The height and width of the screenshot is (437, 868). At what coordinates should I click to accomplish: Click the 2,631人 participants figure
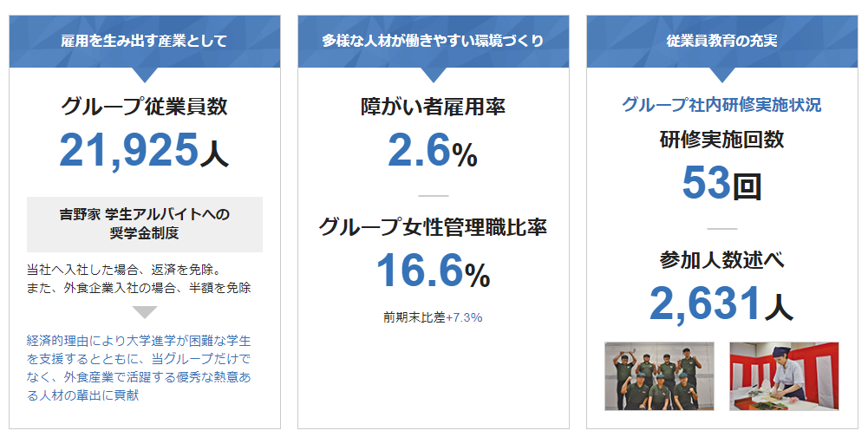point(721,304)
